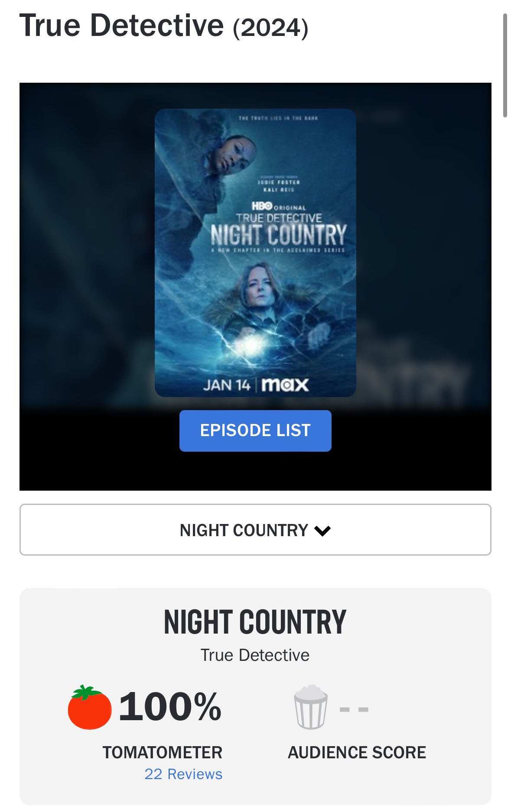Click the gray popcorn bucket icon
Screen dimensions: 511x812
coord(310,707)
